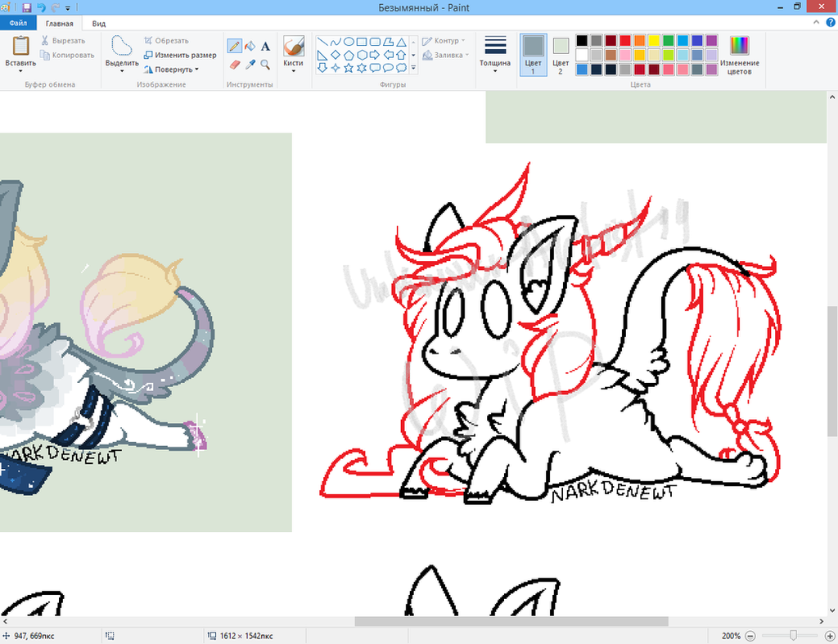Choose the Rounded rectangle shape
The height and width of the screenshot is (644, 838).
[375, 42]
